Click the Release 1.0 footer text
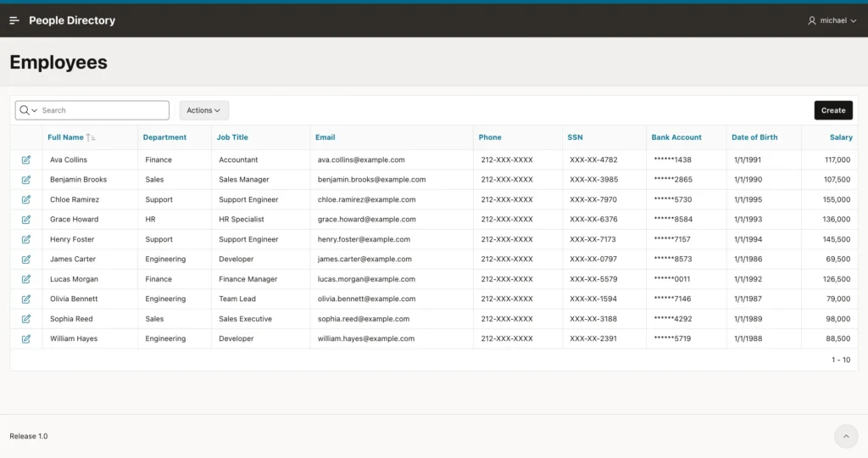 29,437
